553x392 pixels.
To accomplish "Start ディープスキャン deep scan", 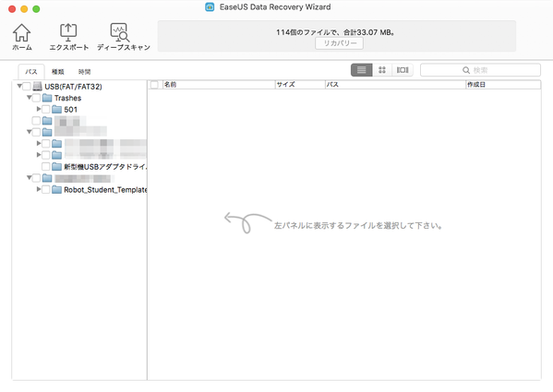I will (x=120, y=32).
